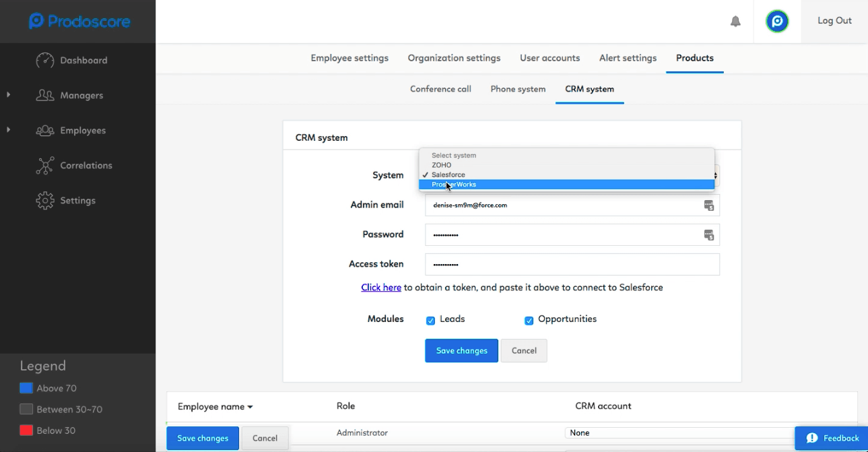Expand the Employees sidebar arrow
Image resolution: width=868 pixels, height=452 pixels.
tap(8, 130)
